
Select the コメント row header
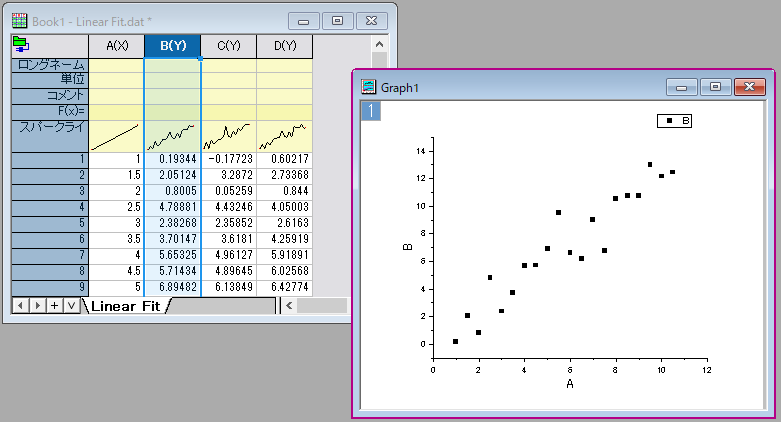(50, 96)
